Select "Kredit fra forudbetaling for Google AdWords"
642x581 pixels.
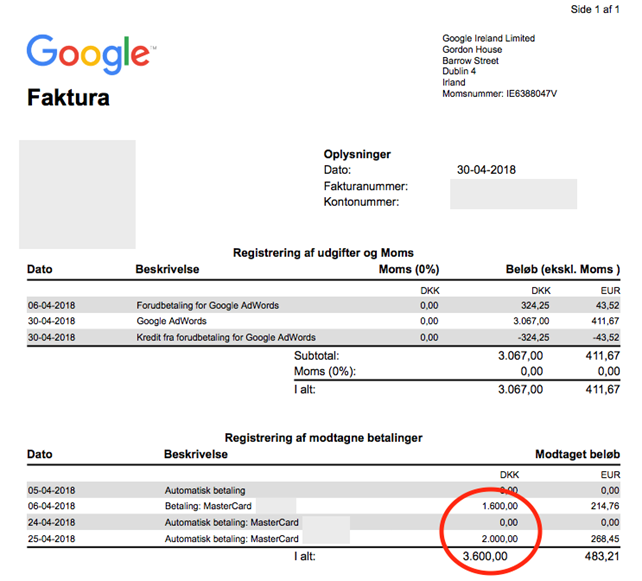tap(226, 337)
